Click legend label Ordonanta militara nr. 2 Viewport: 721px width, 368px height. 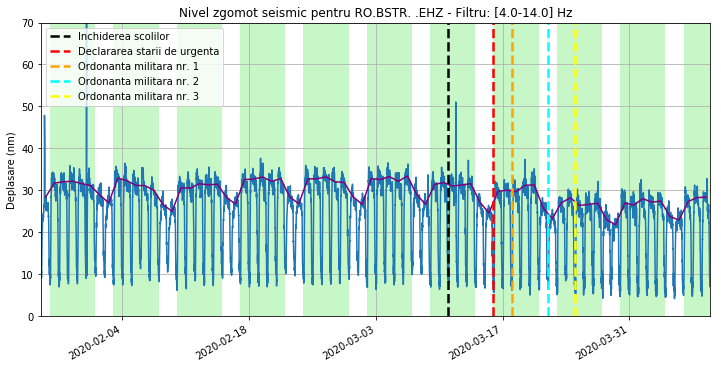(x=138, y=81)
